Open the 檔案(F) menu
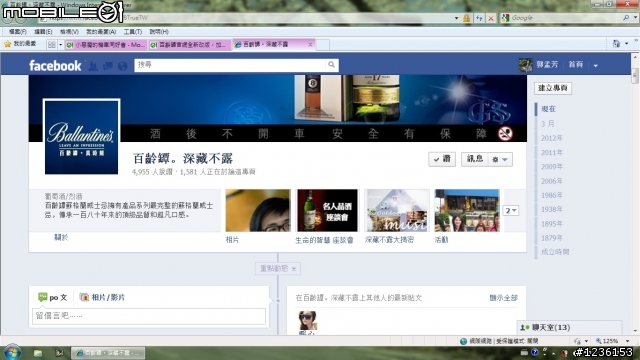This screenshot has height=360, width=640. coord(18,32)
